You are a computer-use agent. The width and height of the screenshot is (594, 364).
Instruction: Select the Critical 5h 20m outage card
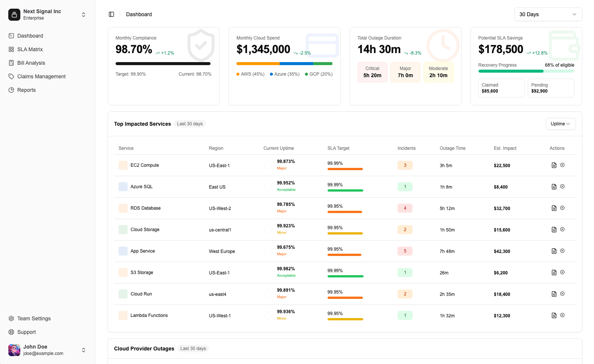(372, 72)
